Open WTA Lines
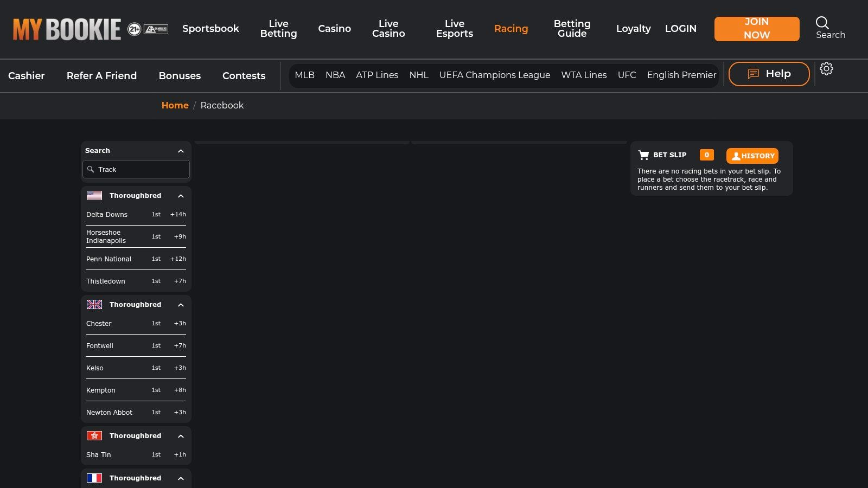The image size is (868, 488). (x=584, y=75)
